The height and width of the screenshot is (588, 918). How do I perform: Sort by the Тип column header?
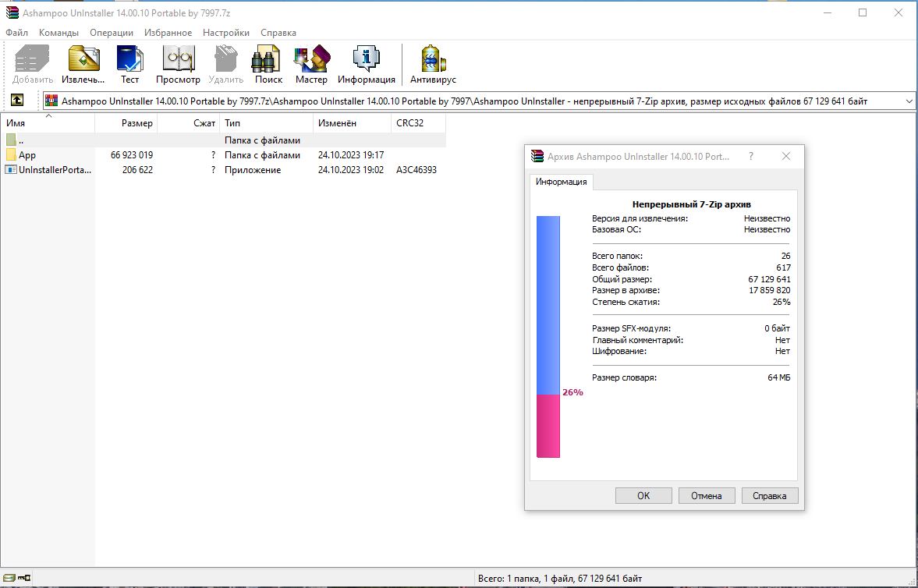[x=267, y=123]
